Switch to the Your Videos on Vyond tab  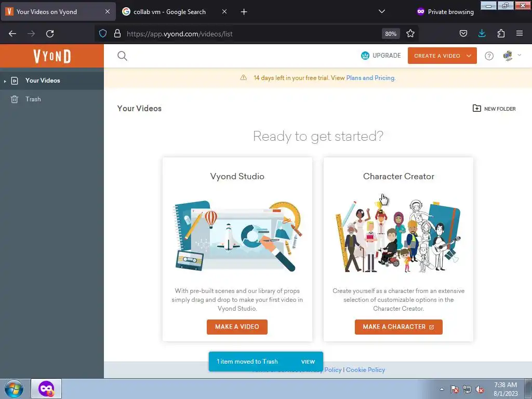point(58,11)
